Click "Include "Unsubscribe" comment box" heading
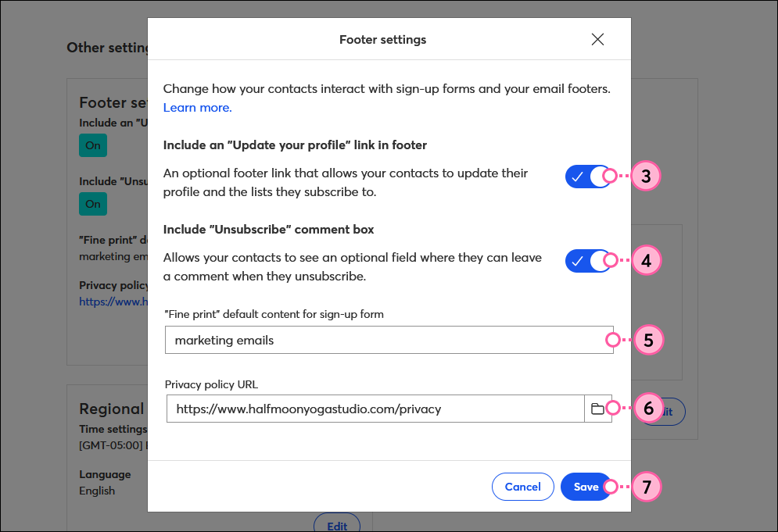 coord(268,230)
